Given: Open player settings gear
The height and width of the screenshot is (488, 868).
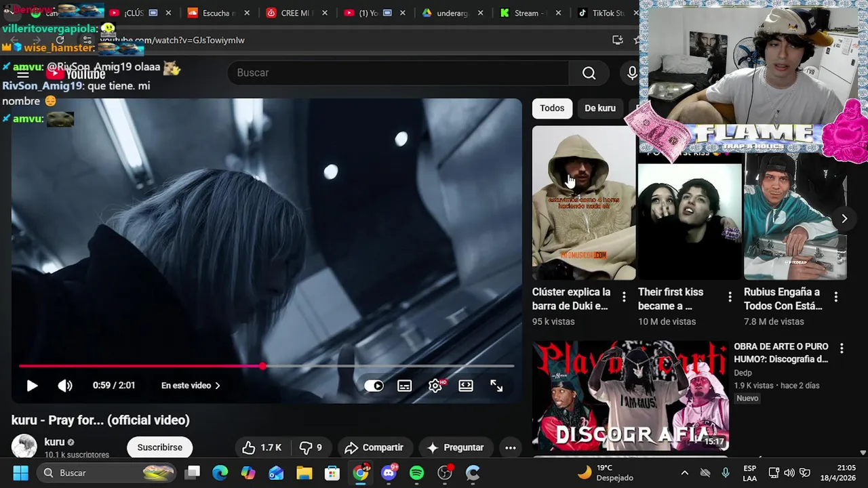Looking at the screenshot, I should (x=435, y=386).
